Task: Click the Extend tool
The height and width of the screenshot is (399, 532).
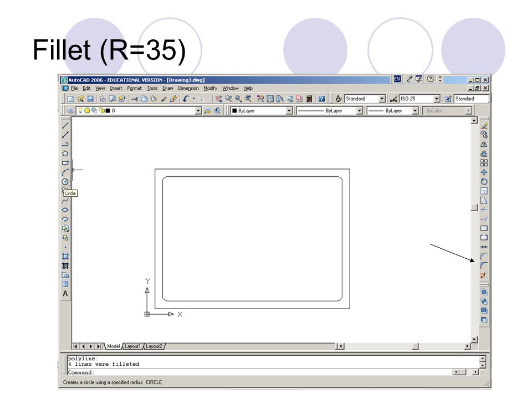Action: click(x=484, y=219)
